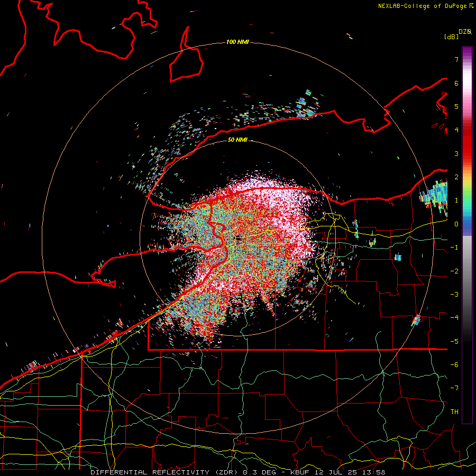Viewport: 476px width, 476px height.
Task: Click the 13:58 timestamp
Action: coord(375,472)
